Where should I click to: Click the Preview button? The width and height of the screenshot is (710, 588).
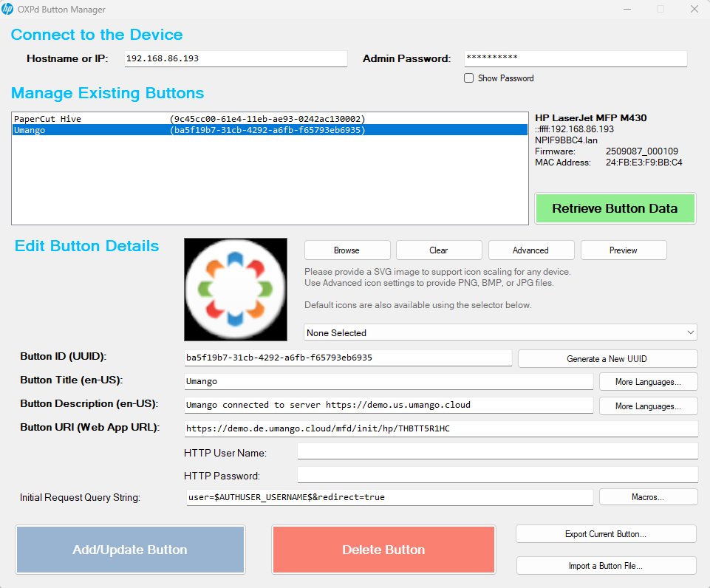click(x=623, y=250)
